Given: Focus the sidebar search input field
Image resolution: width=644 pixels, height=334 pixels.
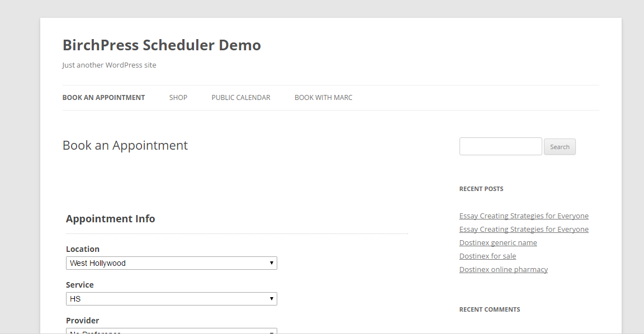Looking at the screenshot, I should pyautogui.click(x=501, y=146).
